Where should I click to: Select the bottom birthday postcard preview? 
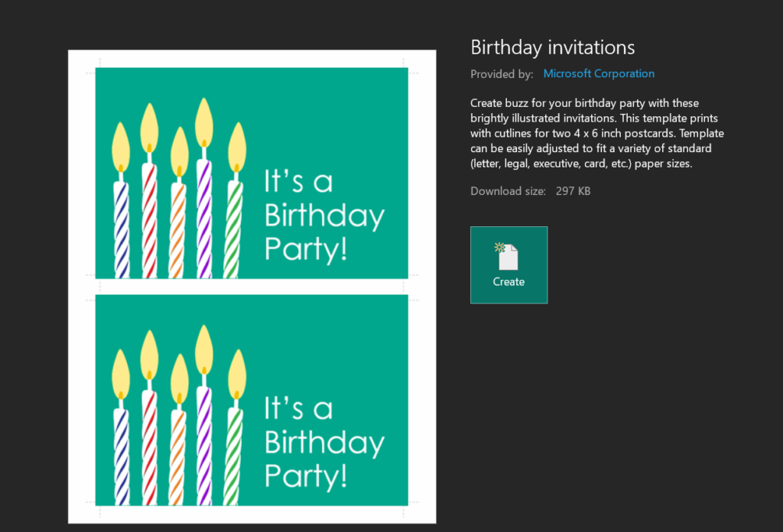tap(252, 401)
